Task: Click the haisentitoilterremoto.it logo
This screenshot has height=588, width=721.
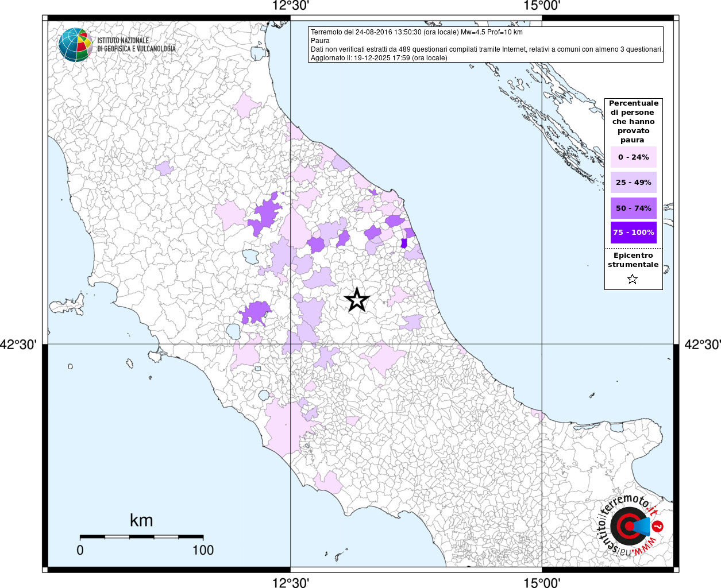Action: pos(631,527)
